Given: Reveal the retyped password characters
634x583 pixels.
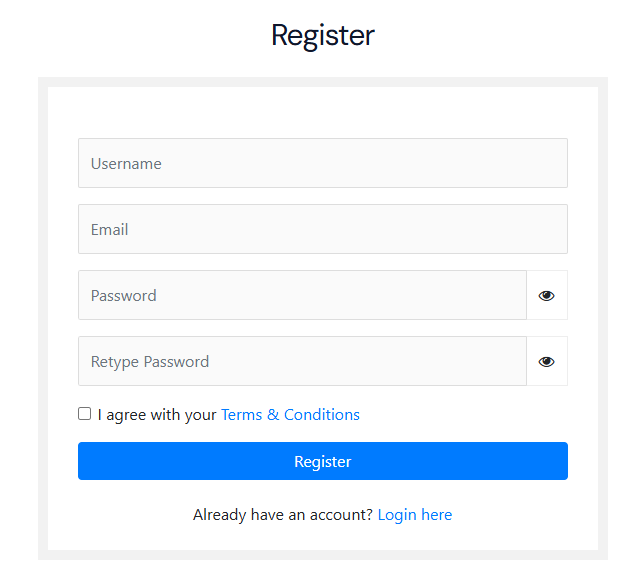Looking at the screenshot, I should click(x=546, y=361).
